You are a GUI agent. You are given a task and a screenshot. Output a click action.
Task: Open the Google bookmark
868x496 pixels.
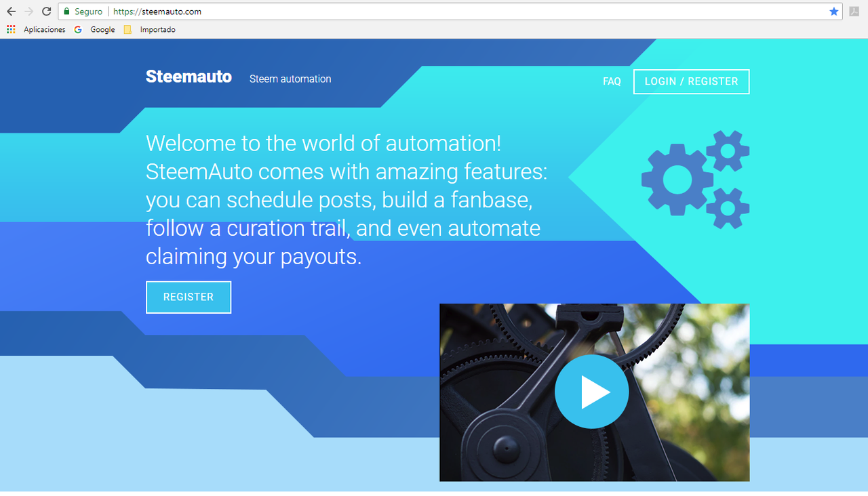[x=95, y=30]
